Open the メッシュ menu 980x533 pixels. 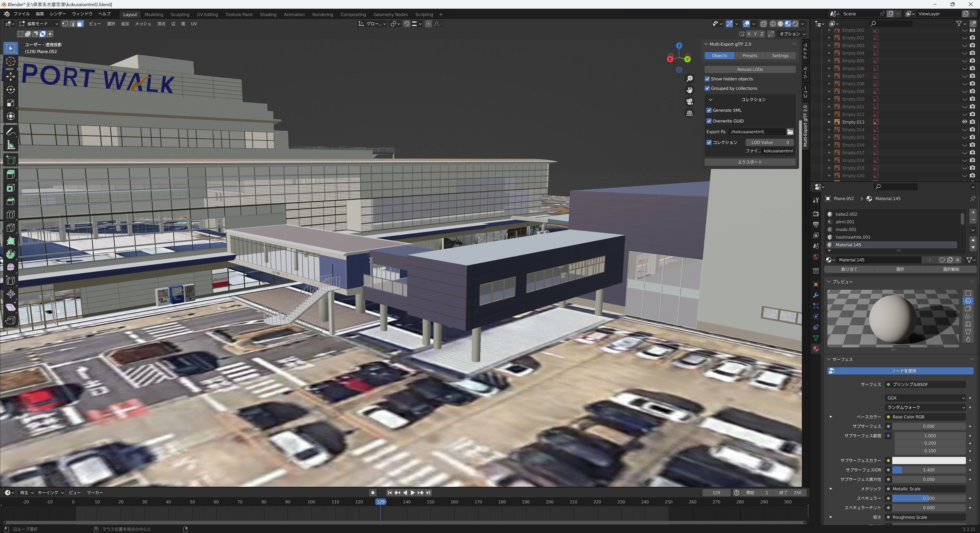pos(143,24)
